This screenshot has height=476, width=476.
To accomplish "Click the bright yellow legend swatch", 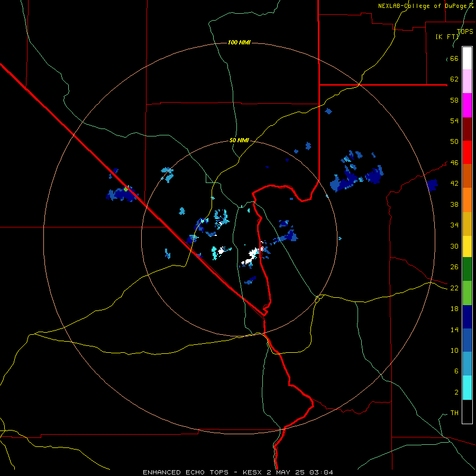I will pyautogui.click(x=467, y=246).
